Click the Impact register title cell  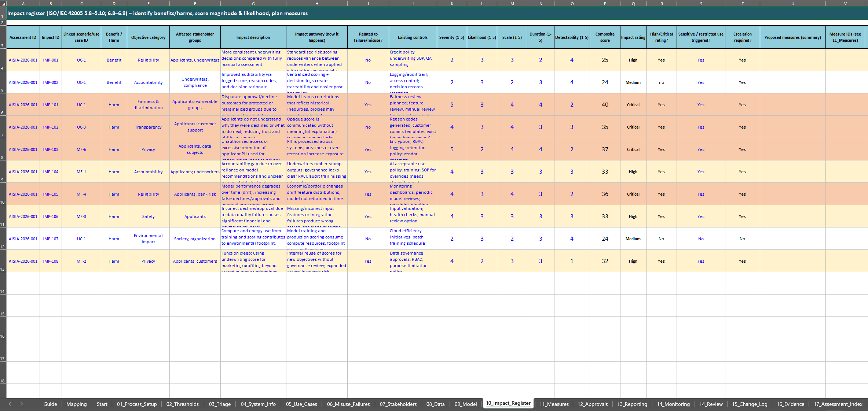(158, 13)
